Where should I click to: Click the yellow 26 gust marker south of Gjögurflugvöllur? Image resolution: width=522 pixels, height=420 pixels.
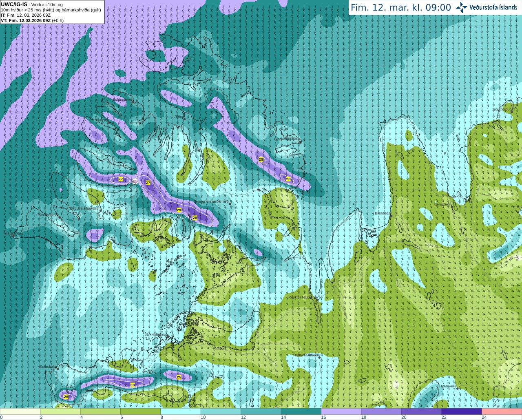pos(288,179)
